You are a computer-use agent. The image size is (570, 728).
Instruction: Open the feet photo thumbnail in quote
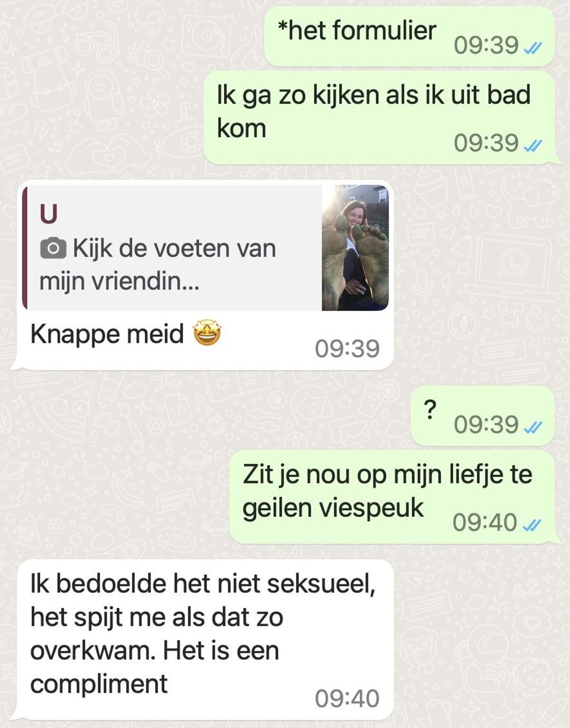[355, 247]
